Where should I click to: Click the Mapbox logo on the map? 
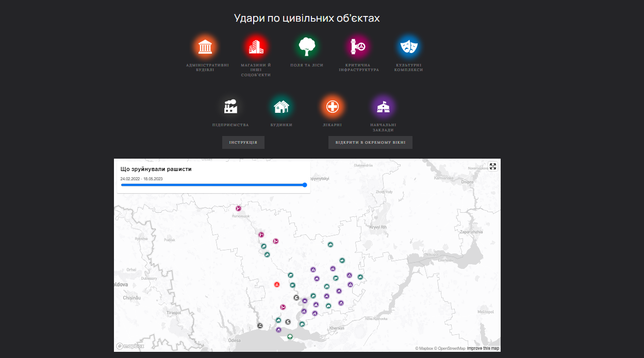click(x=130, y=346)
